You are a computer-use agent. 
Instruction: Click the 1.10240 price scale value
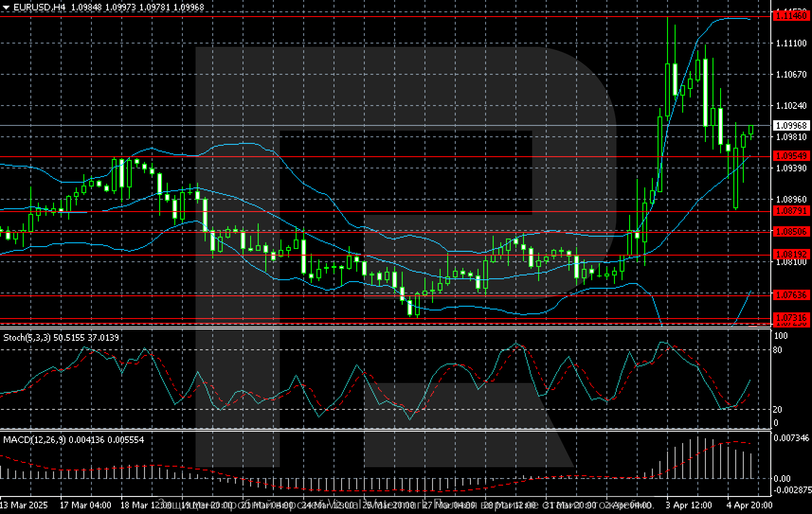791,106
